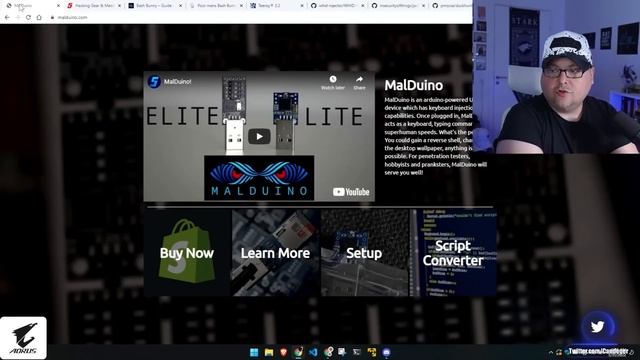
Task: Switch to the fourth tab mentioning Bash Bunny
Action: (216, 6)
